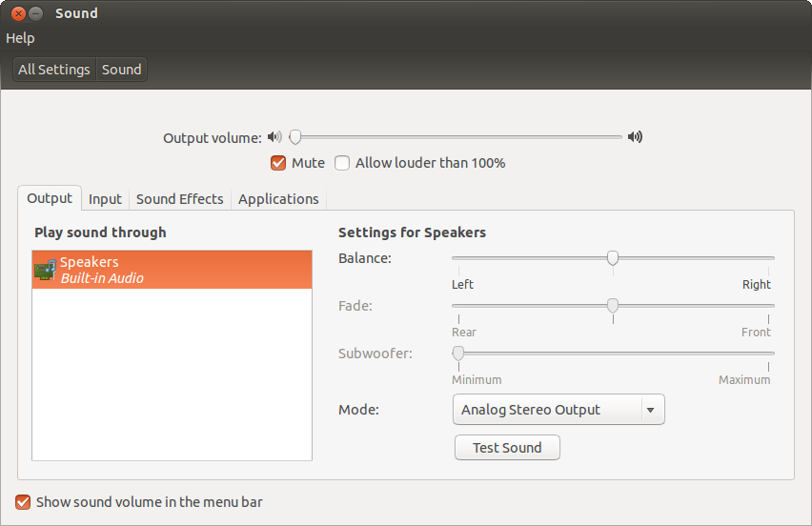Open the Help menu
812x526 pixels.
(x=20, y=38)
